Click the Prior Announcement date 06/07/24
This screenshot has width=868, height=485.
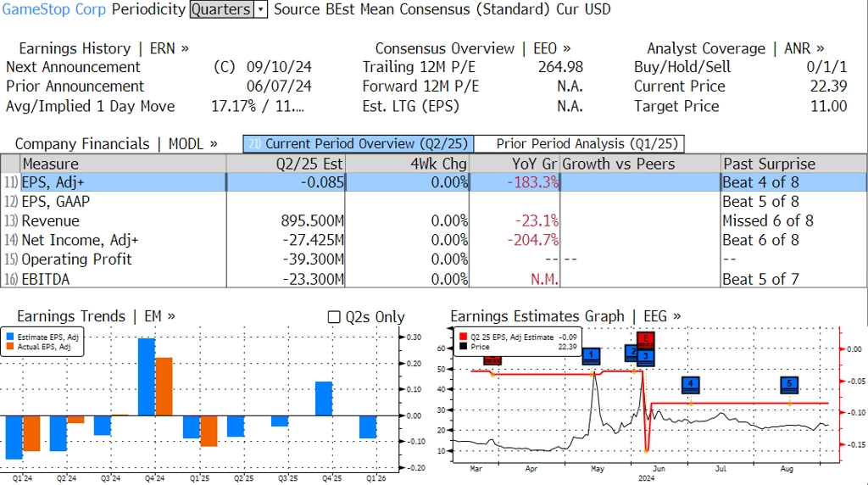[x=279, y=86]
